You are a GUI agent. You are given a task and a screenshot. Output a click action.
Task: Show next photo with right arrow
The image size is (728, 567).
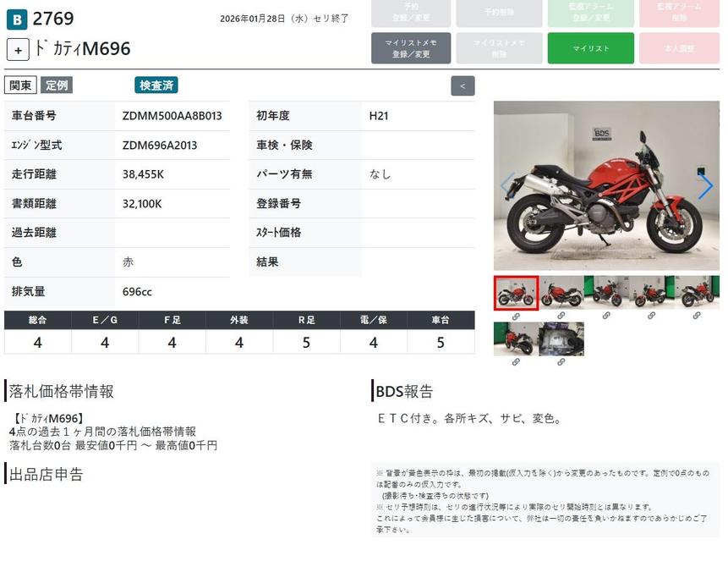click(x=705, y=186)
